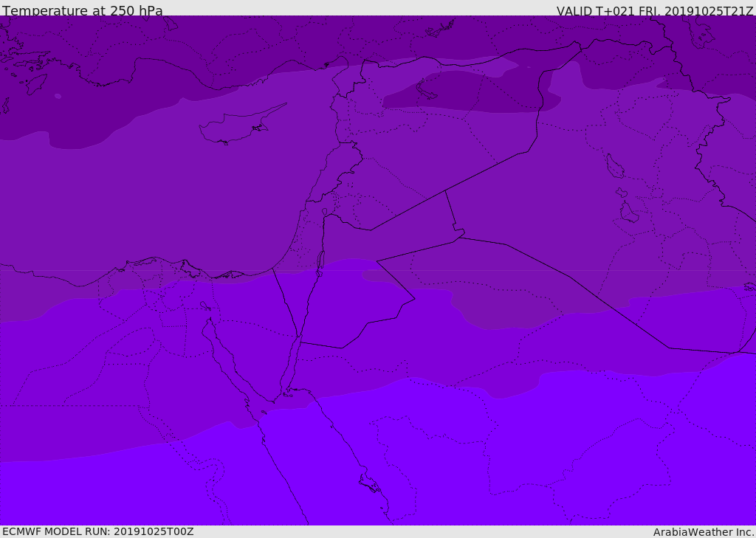
Task: Click the Dead Sea outline
Action: (x=320, y=261)
